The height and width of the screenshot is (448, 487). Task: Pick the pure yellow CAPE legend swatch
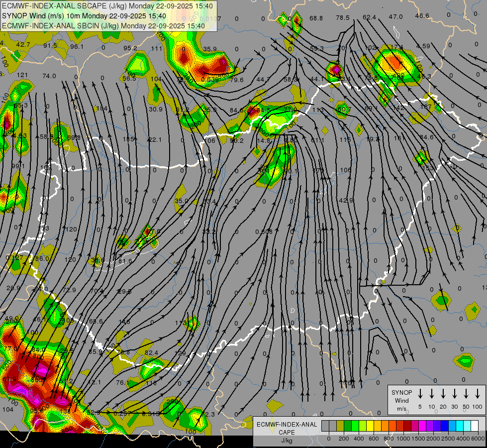coord(370,426)
